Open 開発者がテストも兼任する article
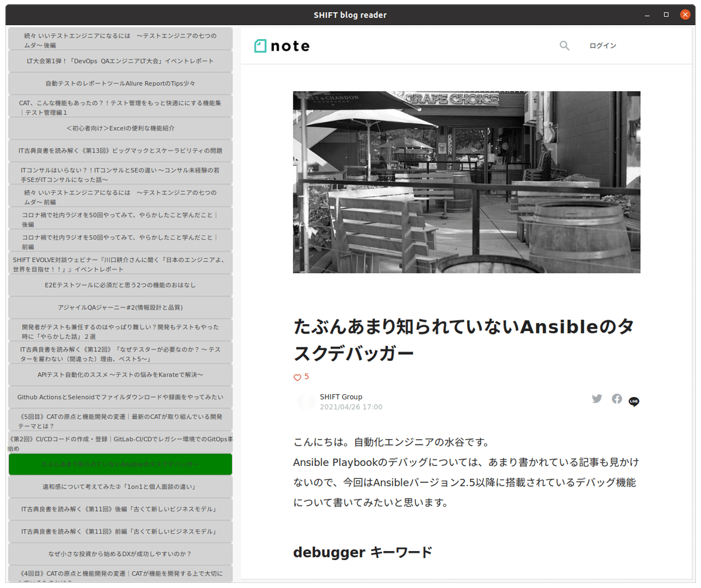 [120, 330]
